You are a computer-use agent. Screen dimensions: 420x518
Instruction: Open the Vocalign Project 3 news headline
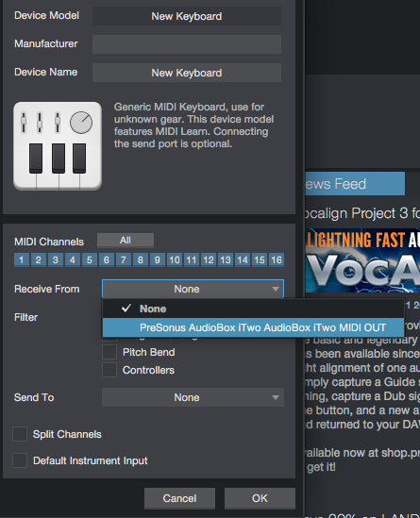(x=362, y=213)
